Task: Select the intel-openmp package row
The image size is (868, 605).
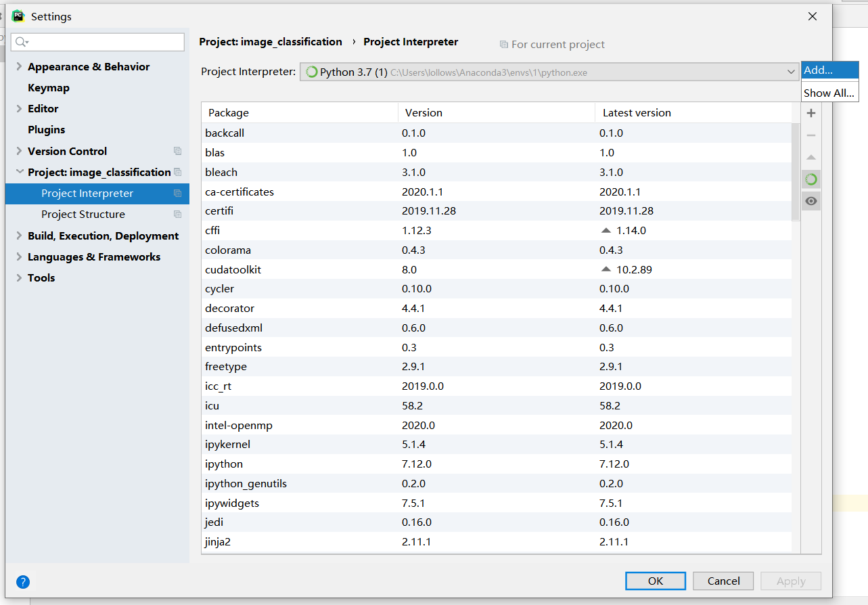Action: 497,426
